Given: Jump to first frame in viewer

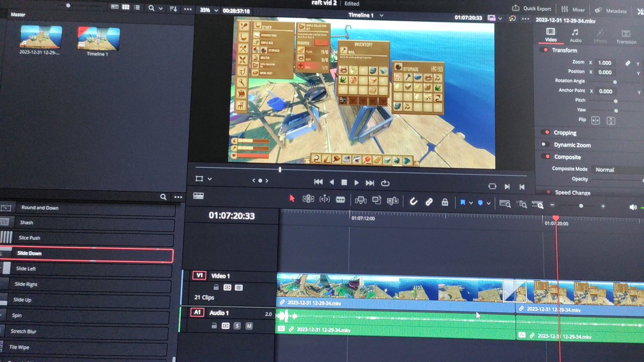Looking at the screenshot, I should 318,182.
